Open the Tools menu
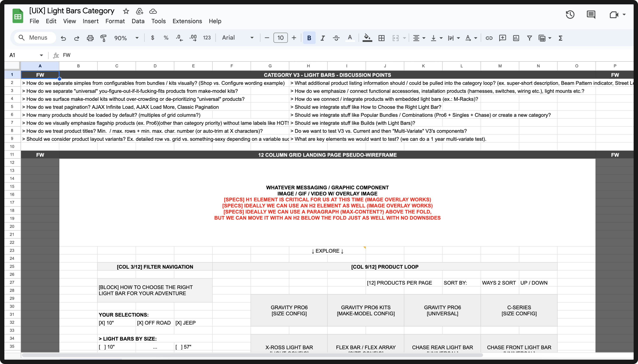 pyautogui.click(x=158, y=21)
